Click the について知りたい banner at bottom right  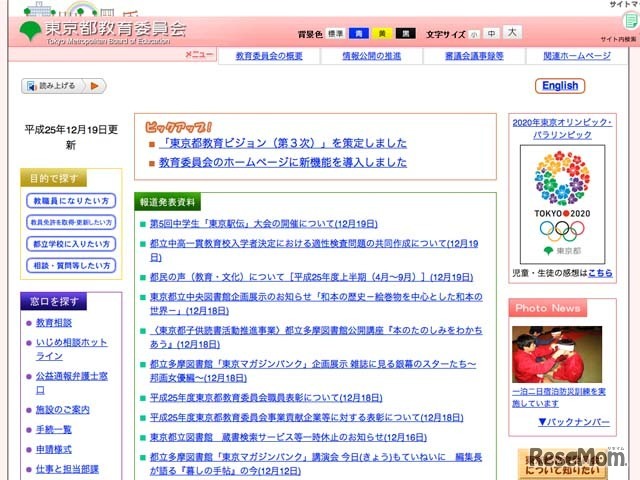[562, 464]
